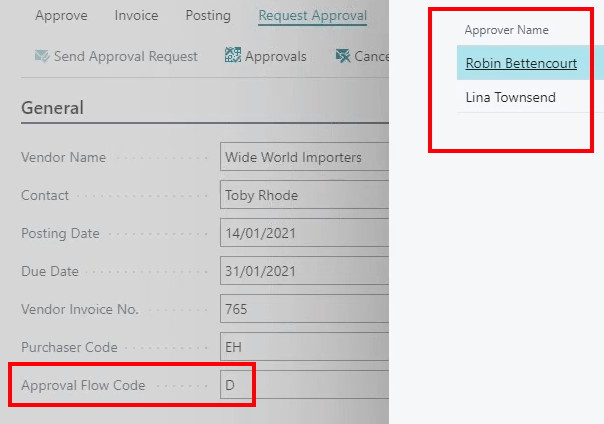The width and height of the screenshot is (604, 424).
Task: Open the Posting menu
Action: (208, 16)
